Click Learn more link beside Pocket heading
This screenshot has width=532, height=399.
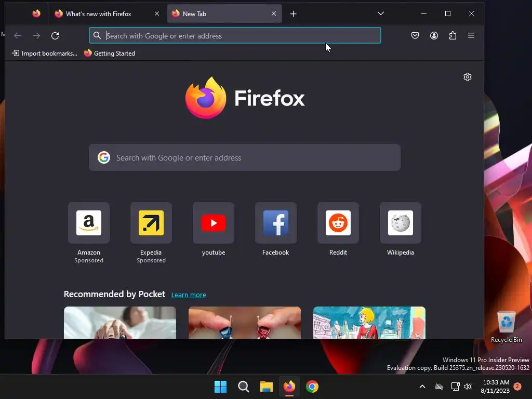point(189,295)
